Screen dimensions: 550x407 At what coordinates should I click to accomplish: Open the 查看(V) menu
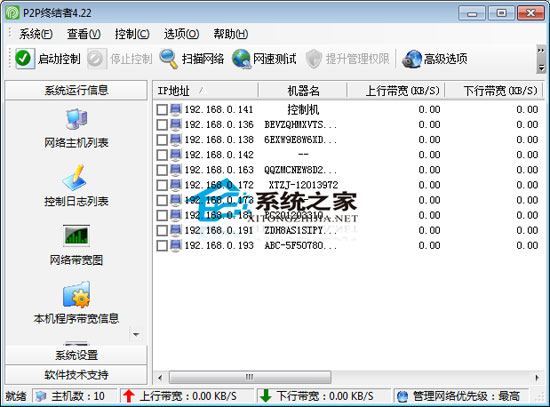[84, 34]
